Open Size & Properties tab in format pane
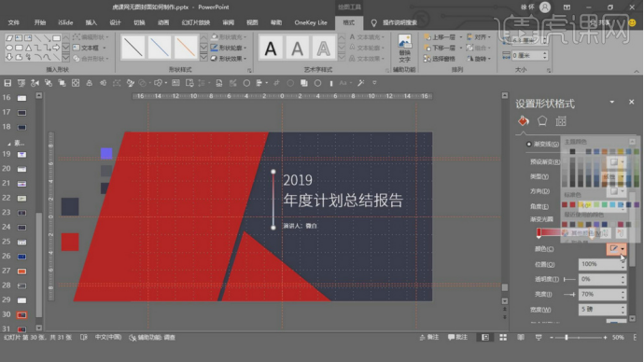 pos(561,121)
